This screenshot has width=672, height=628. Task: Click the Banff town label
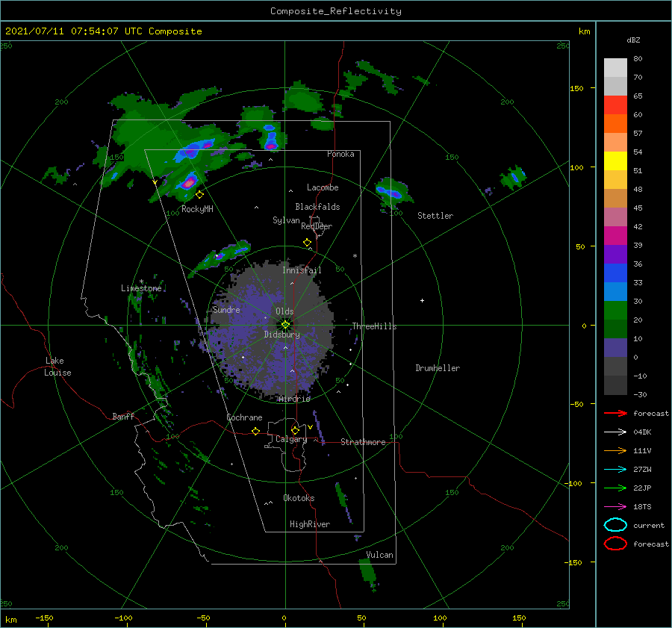(123, 416)
